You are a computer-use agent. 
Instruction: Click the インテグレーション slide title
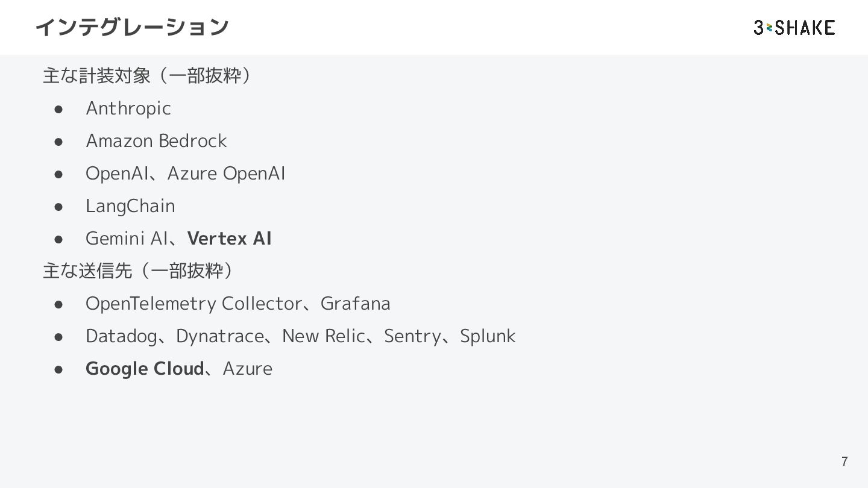tap(131, 27)
